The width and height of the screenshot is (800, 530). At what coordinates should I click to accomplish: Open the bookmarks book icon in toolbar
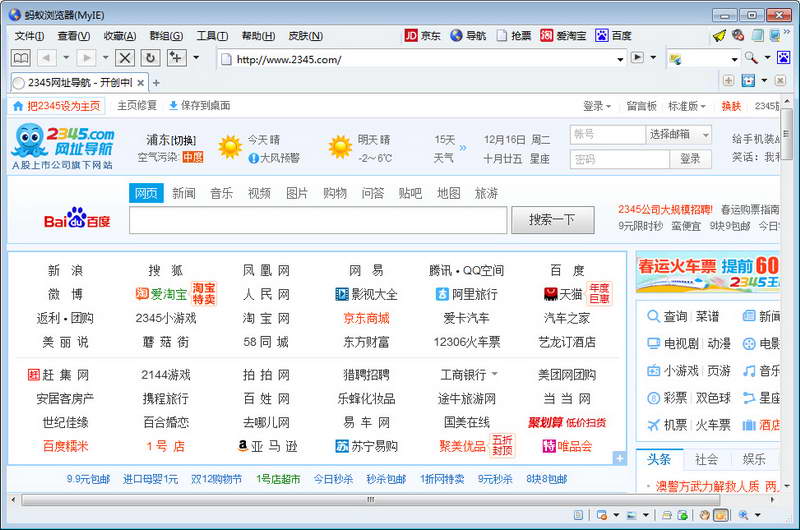[21, 58]
